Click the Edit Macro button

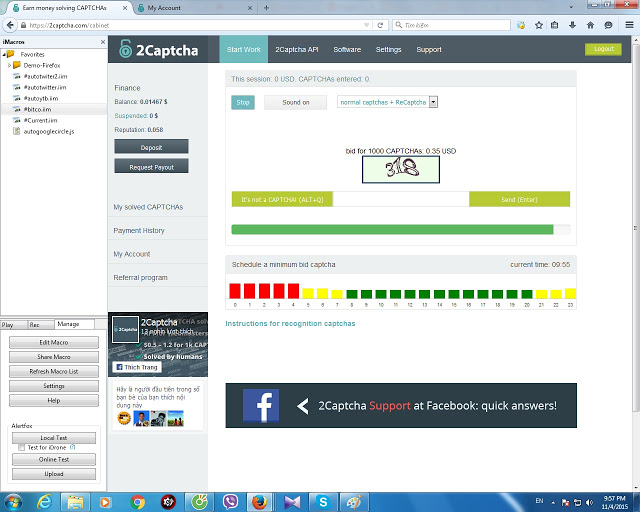coord(54,342)
